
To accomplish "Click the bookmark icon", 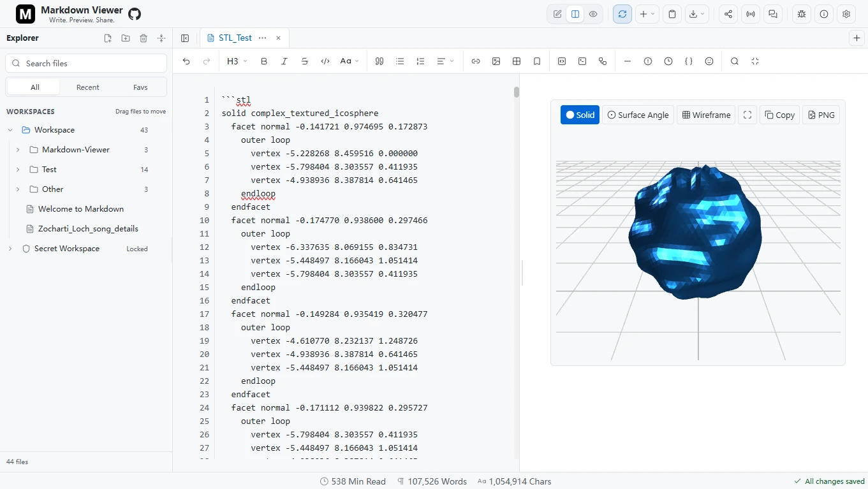I will 537,61.
